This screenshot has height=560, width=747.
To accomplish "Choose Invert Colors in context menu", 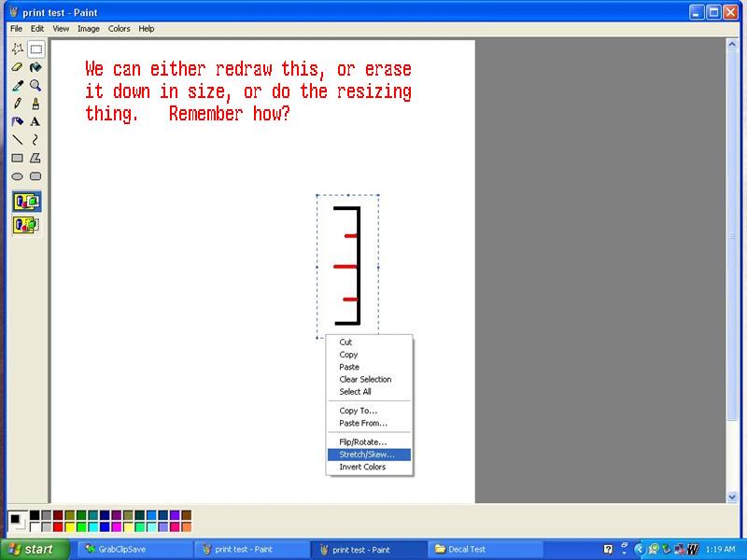I will coord(369,467).
